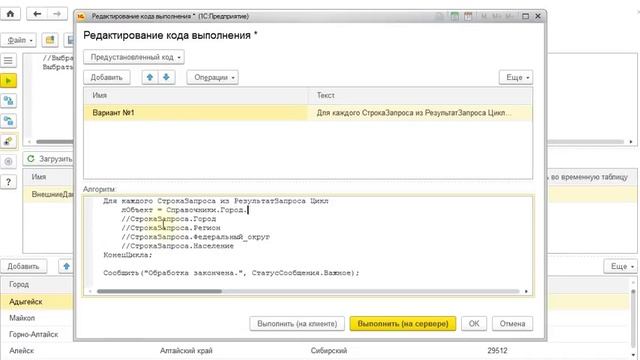
Task: Open the Файл dropdown menu
Action: coord(19,40)
